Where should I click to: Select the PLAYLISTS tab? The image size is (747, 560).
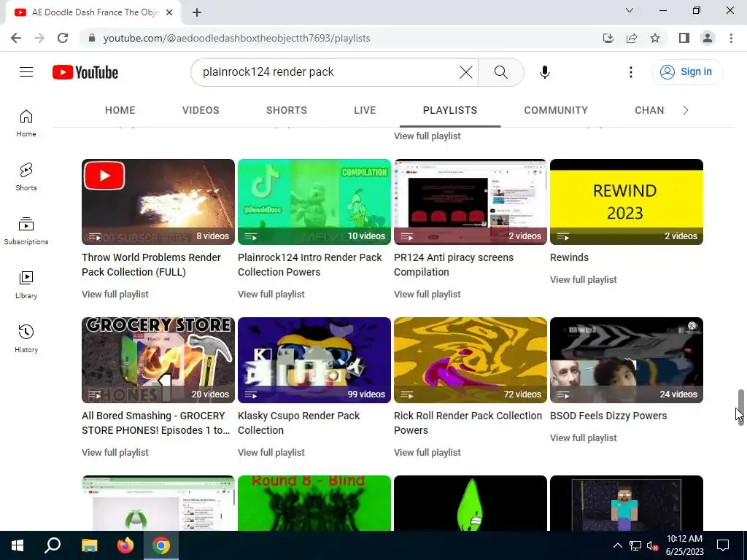pos(449,111)
